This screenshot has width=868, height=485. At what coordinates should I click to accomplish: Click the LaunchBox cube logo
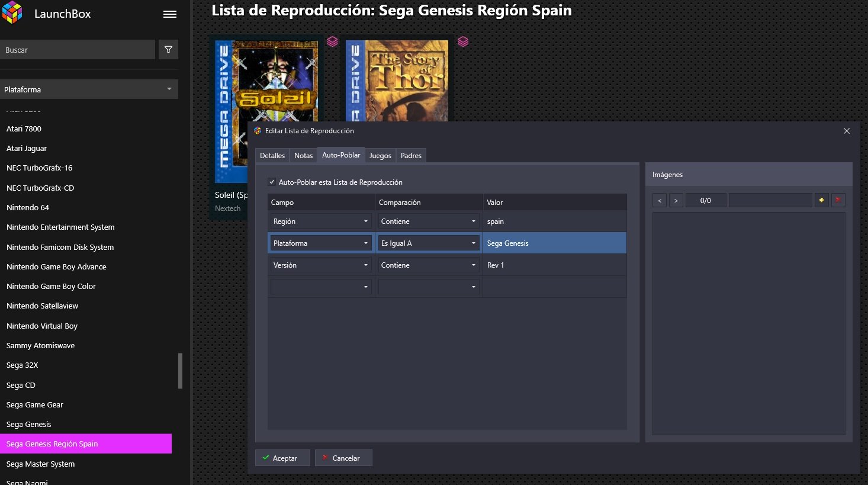[12, 12]
